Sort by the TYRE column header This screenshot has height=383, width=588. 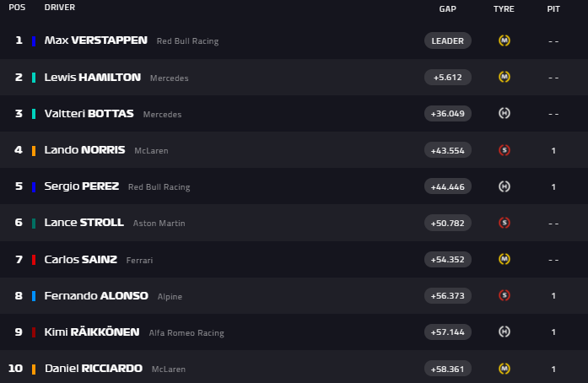504,8
